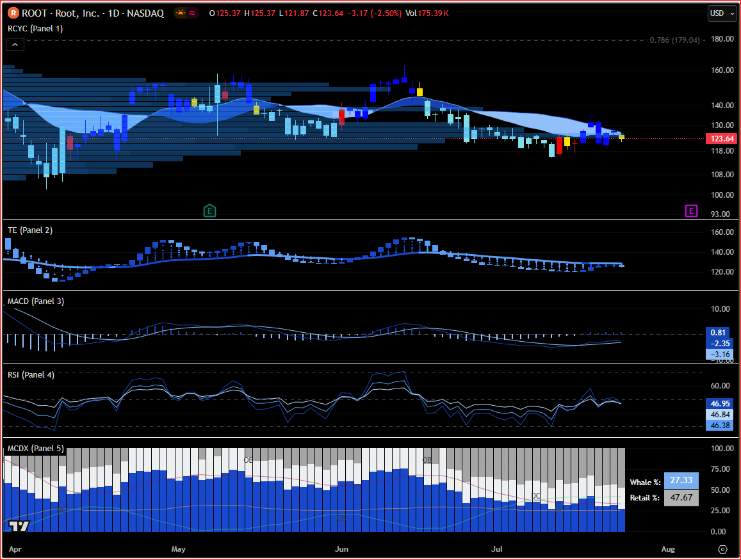Click the pink approximate-data indicator icon
This screenshot has height=560, width=741.
point(192,13)
